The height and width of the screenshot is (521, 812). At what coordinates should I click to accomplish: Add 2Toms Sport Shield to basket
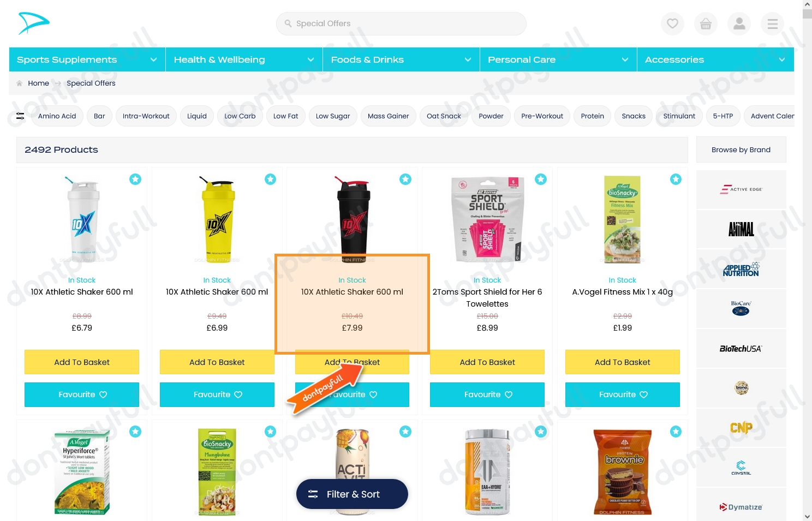[487, 362]
